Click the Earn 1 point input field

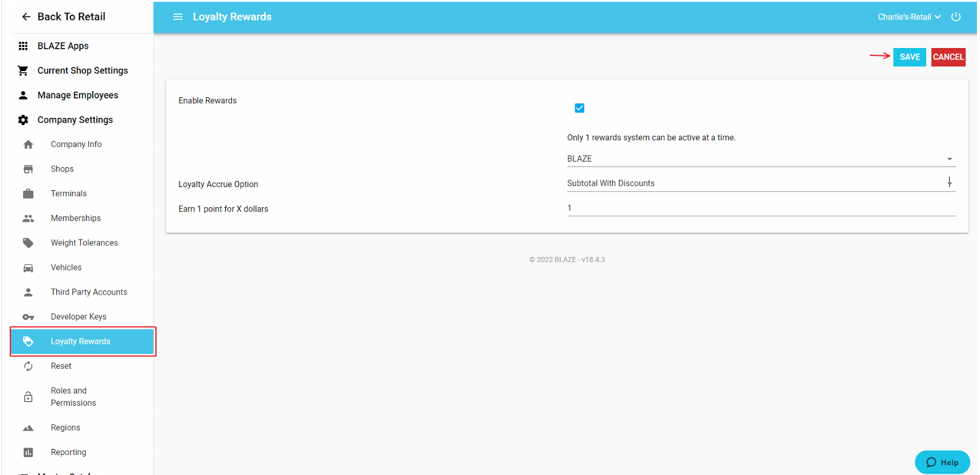point(760,208)
